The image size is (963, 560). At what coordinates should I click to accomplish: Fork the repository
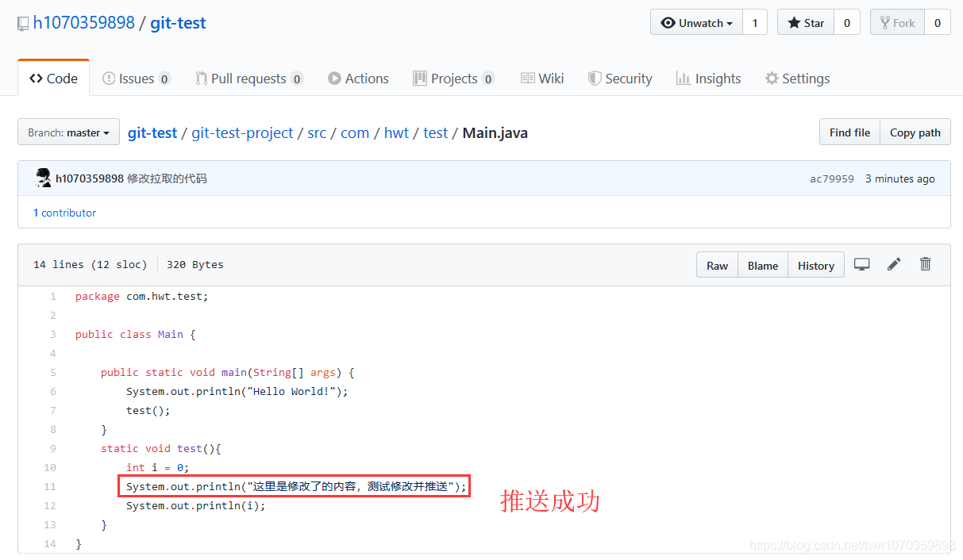coord(897,23)
